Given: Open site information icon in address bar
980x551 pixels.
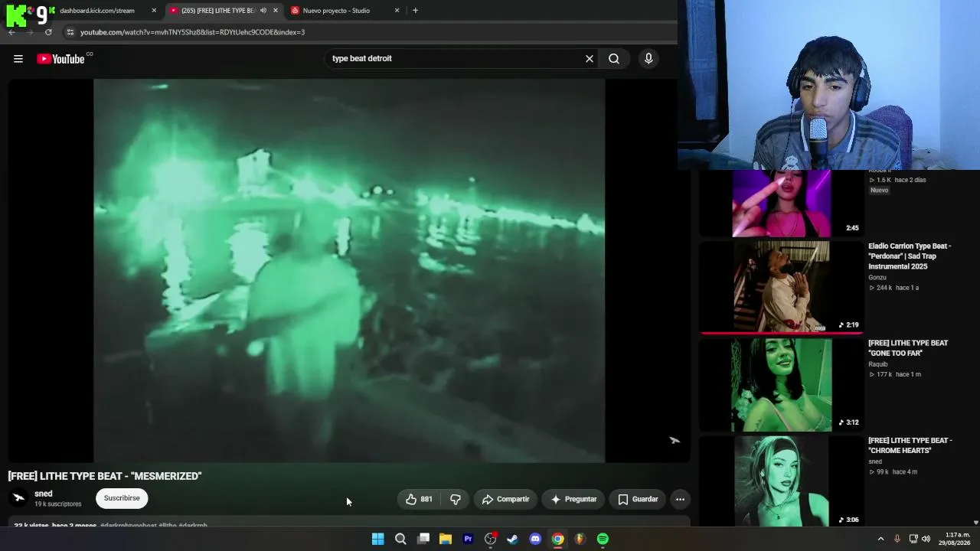Looking at the screenshot, I should click(70, 32).
